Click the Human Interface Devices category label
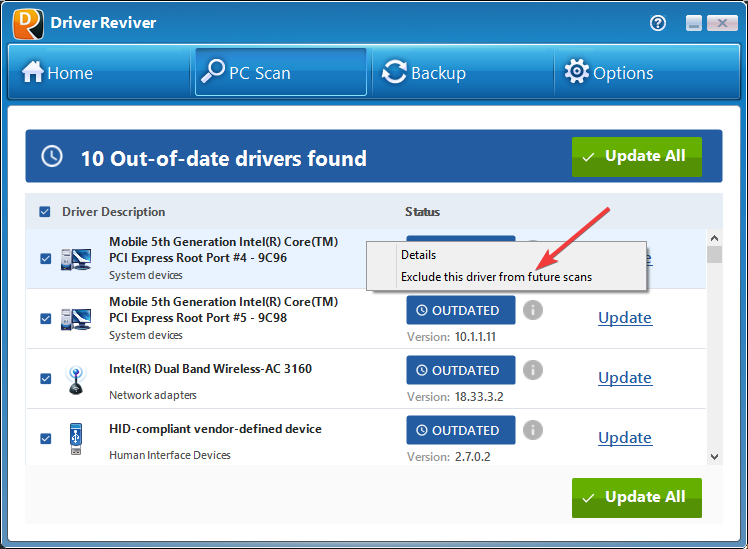The width and height of the screenshot is (748, 549). click(170, 455)
